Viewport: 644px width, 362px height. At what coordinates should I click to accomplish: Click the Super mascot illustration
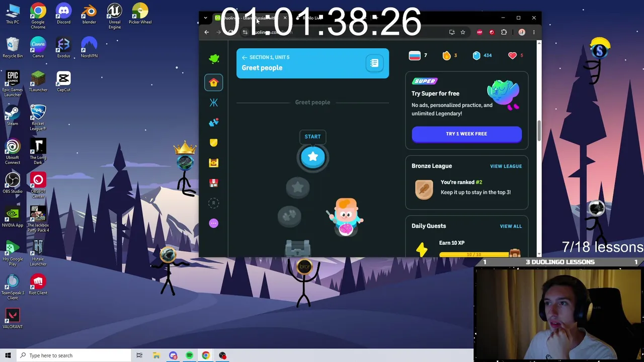504,95
